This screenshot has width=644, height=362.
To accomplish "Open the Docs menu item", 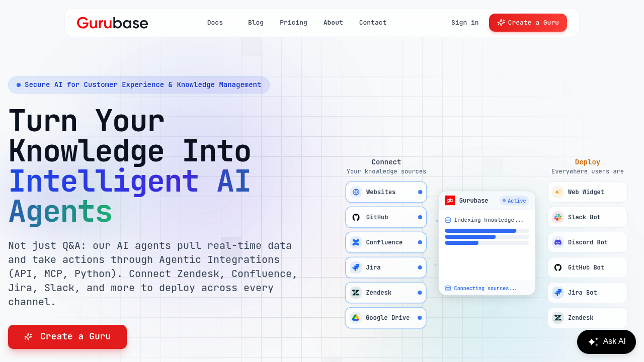I will tap(215, 23).
